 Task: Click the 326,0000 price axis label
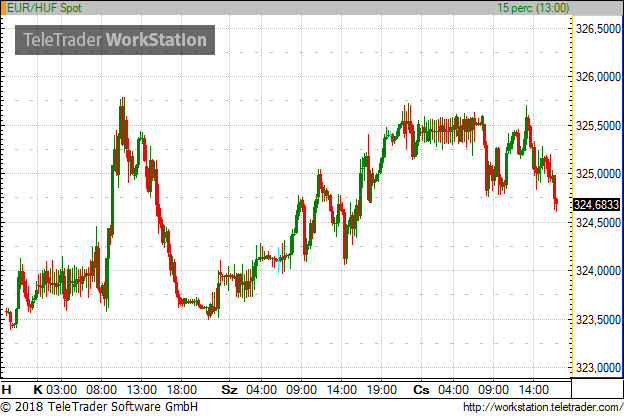click(x=598, y=77)
